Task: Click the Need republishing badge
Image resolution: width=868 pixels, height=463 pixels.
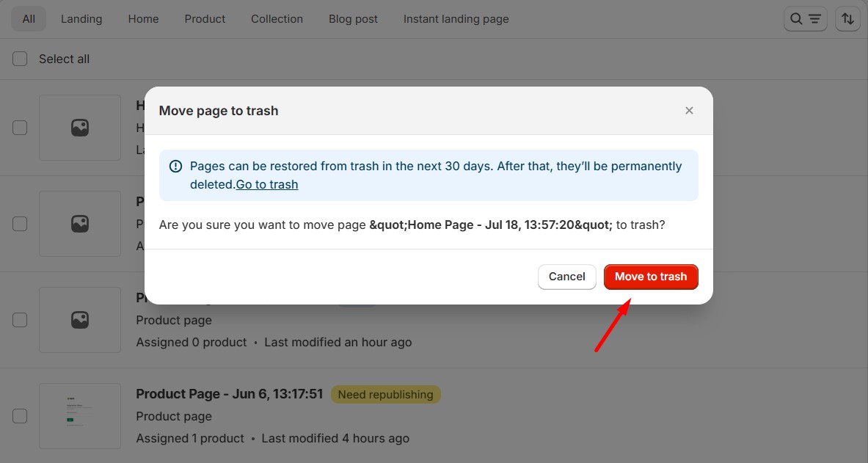Action: tap(385, 395)
